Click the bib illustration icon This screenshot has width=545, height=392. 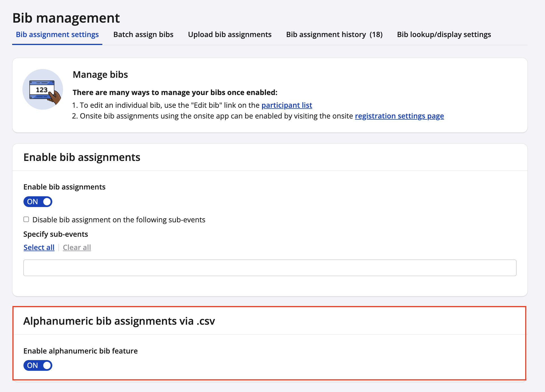pos(43,89)
